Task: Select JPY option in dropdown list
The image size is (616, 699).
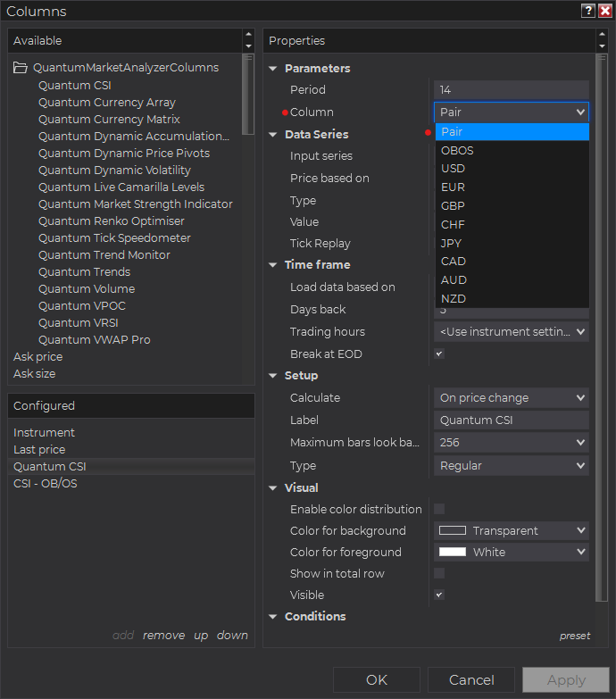Action: [512, 244]
